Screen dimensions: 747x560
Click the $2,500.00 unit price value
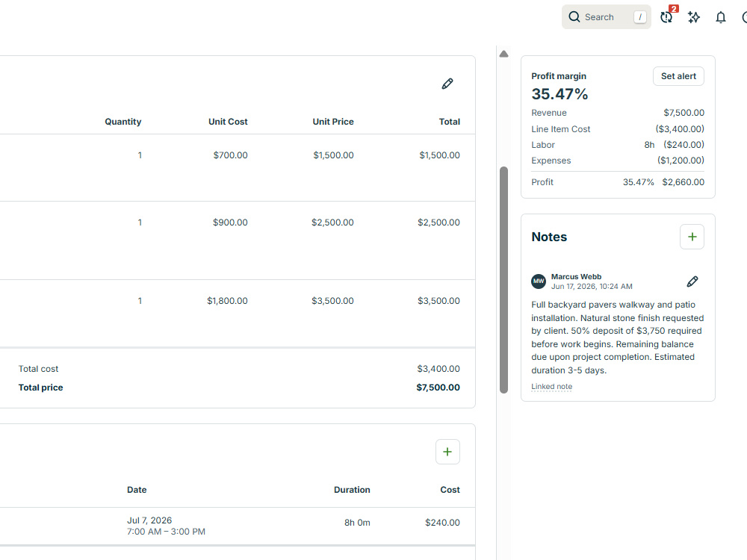(332, 223)
